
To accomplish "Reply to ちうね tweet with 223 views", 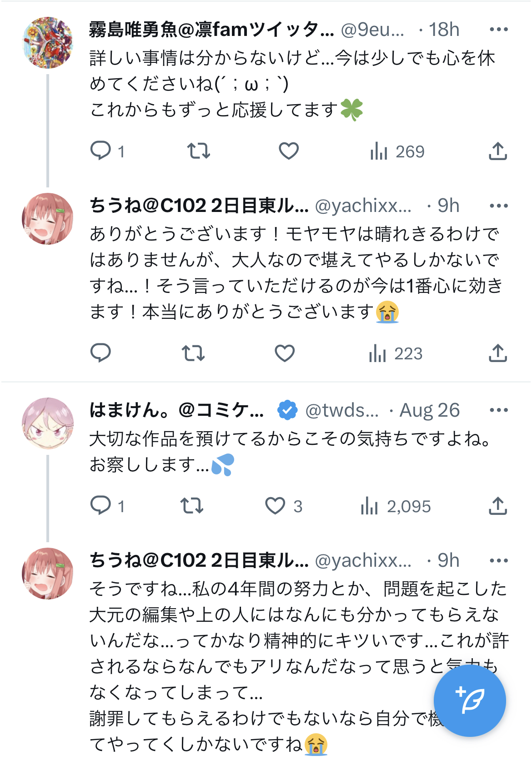I will pyautogui.click(x=100, y=353).
